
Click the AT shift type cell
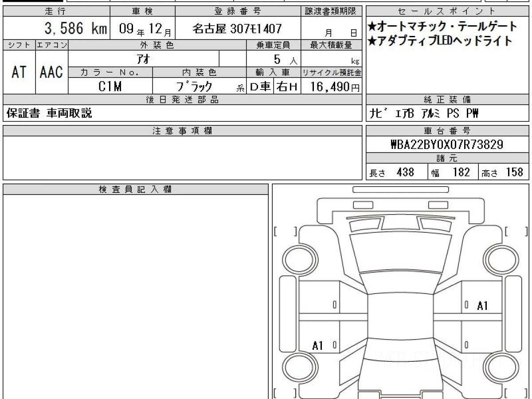19,72
